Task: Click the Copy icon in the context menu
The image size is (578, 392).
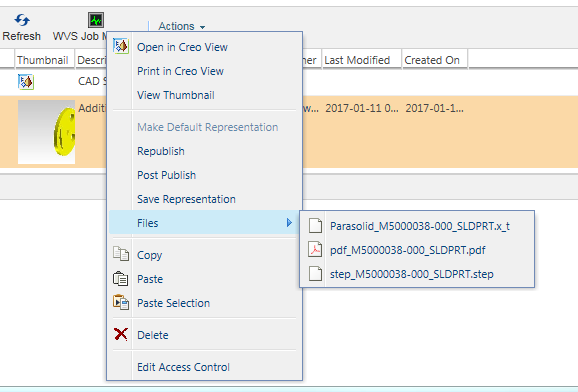Action: click(121, 254)
